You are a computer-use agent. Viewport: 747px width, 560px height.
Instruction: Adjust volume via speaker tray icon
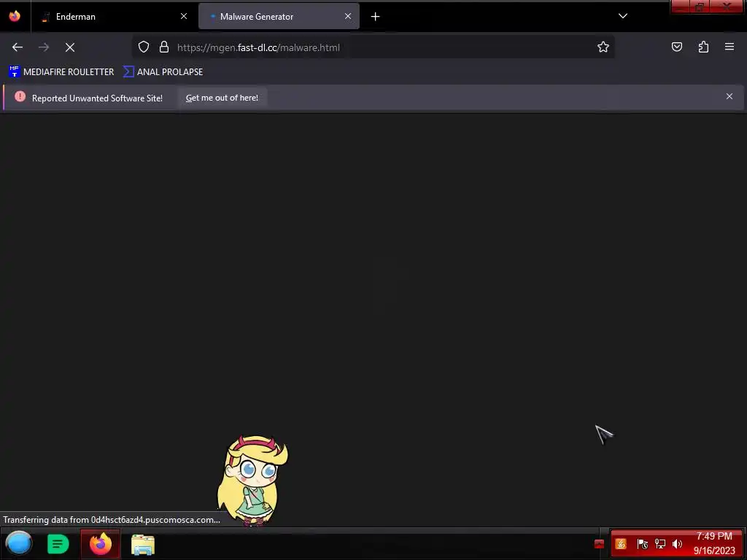click(x=677, y=544)
